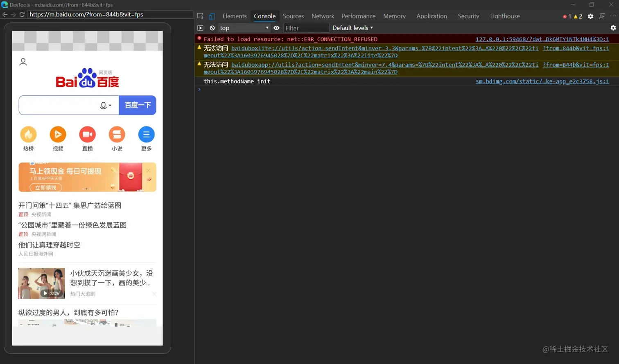The width and height of the screenshot is (619, 364).
Task: Click the feedback icon in tab bar
Action: 602,16
